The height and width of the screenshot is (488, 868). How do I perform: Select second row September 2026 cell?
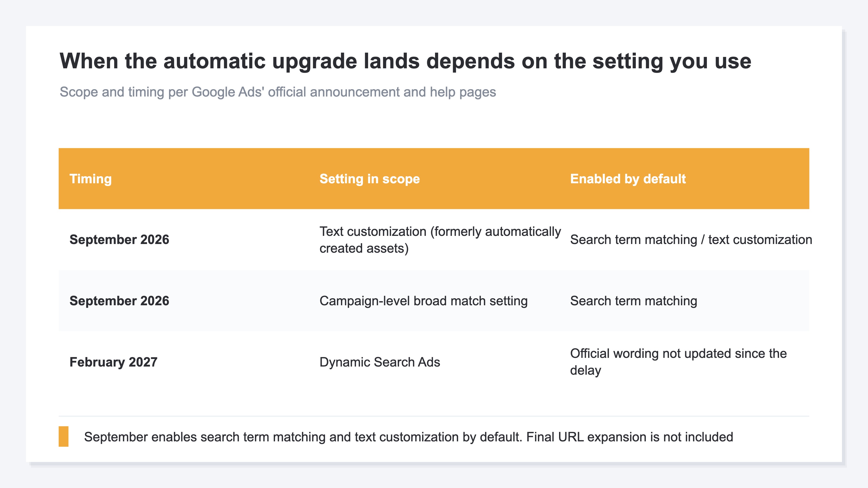click(x=119, y=301)
